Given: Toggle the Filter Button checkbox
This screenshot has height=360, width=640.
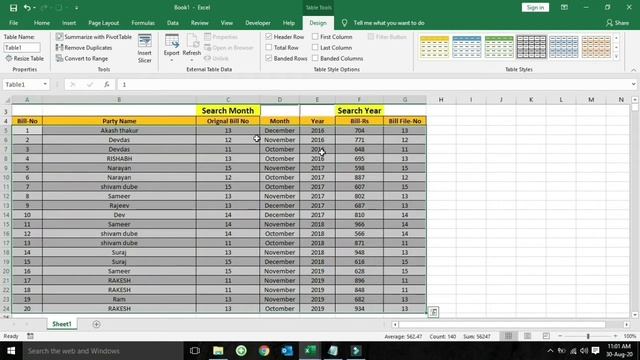Looking at the screenshot, I should pyautogui.click(x=371, y=37).
